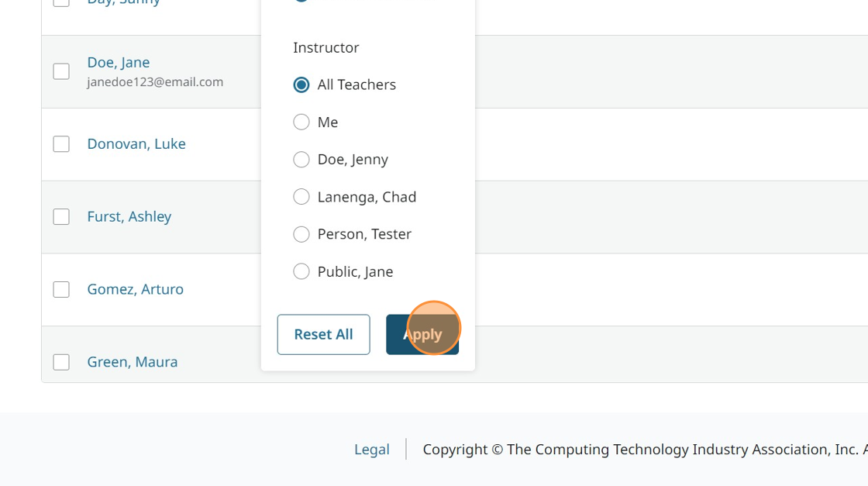Check the box for Doe, Jane
Viewport: 868px width, 486px height.
[x=61, y=71]
